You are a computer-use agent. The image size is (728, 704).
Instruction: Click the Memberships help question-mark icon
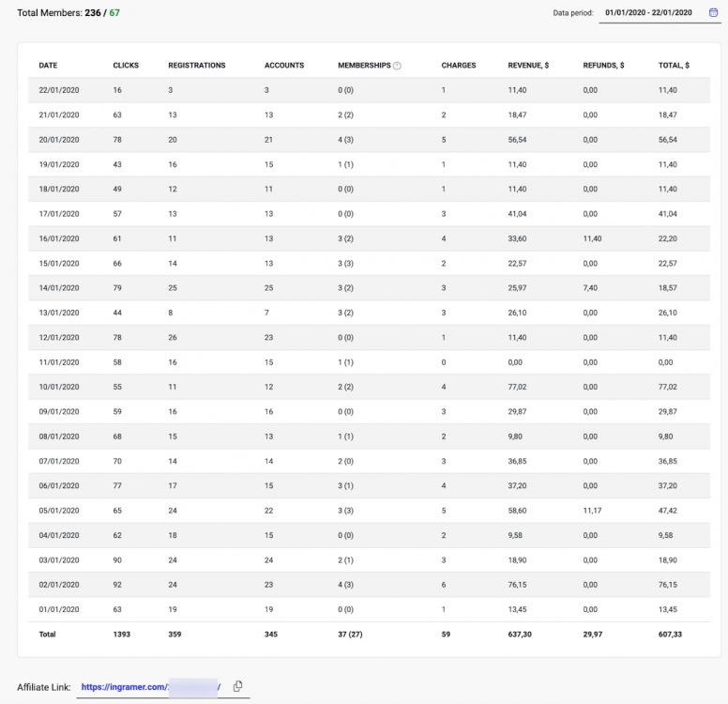coord(397,66)
